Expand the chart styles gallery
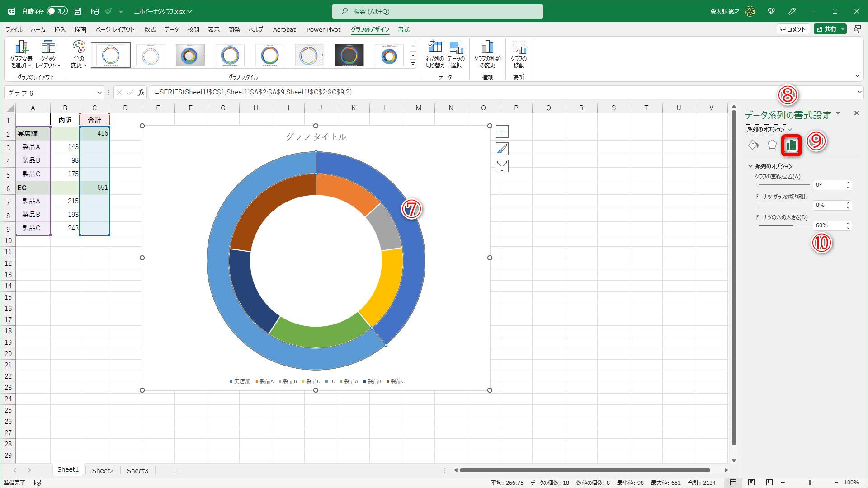The image size is (868, 488). tap(413, 65)
